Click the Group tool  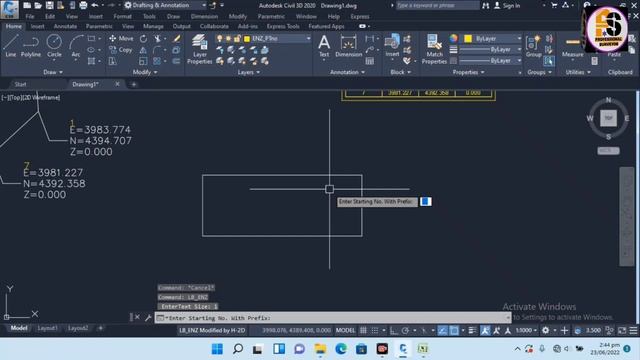(x=533, y=46)
